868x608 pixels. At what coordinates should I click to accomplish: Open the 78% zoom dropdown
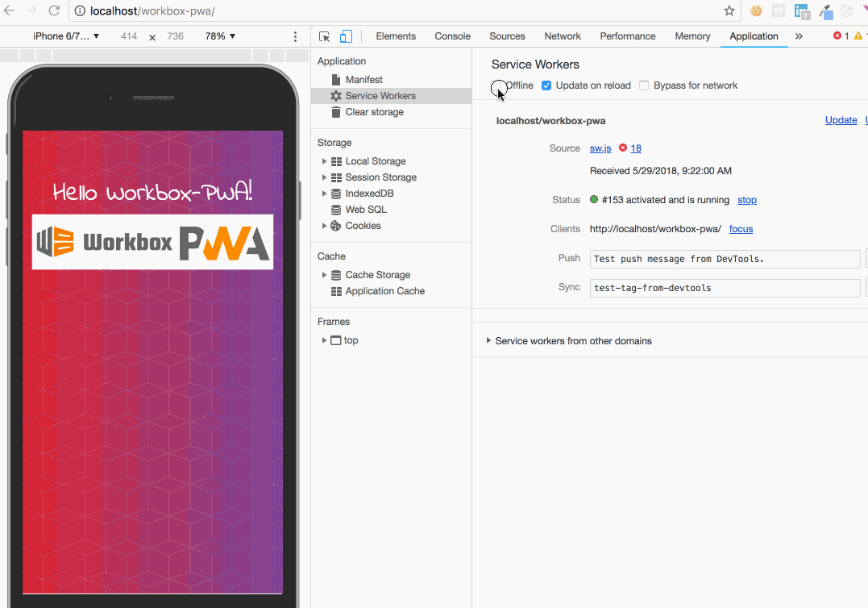[x=220, y=36]
